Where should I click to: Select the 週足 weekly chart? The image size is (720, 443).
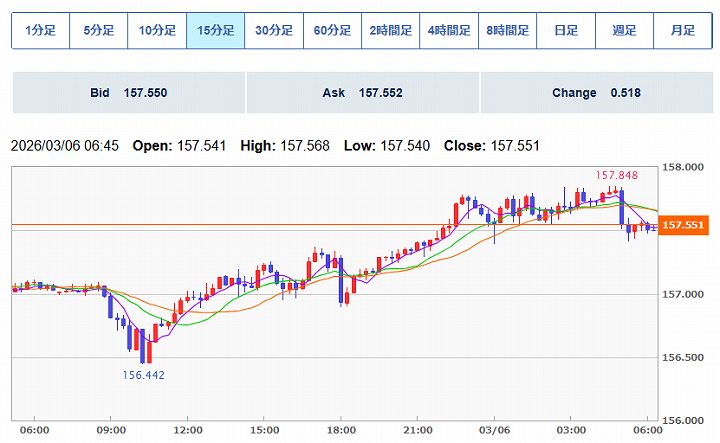coord(623,31)
